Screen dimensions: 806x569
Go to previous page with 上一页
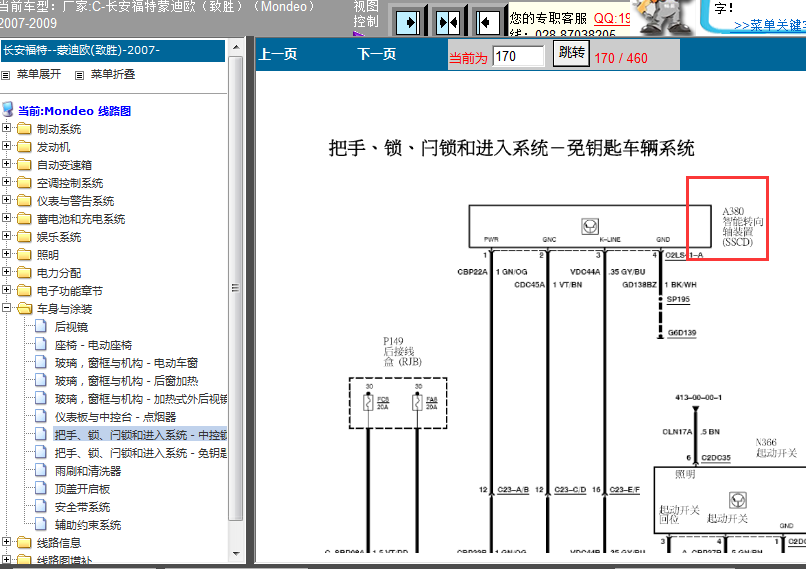coord(278,54)
